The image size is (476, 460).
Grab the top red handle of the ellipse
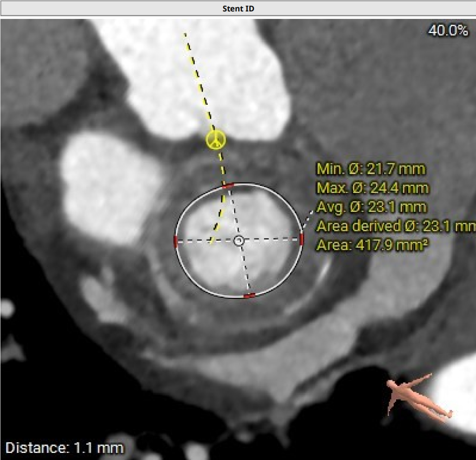(x=228, y=186)
